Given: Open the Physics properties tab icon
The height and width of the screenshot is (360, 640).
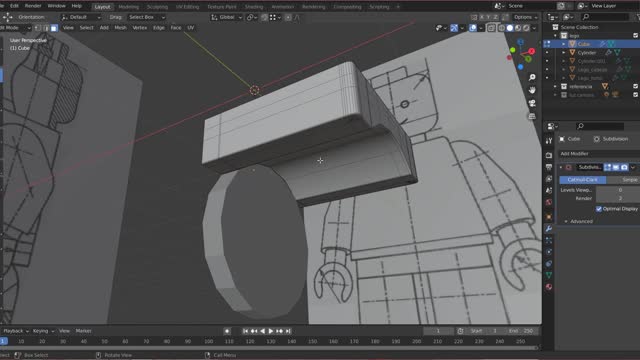Looking at the screenshot, I should click(x=549, y=252).
